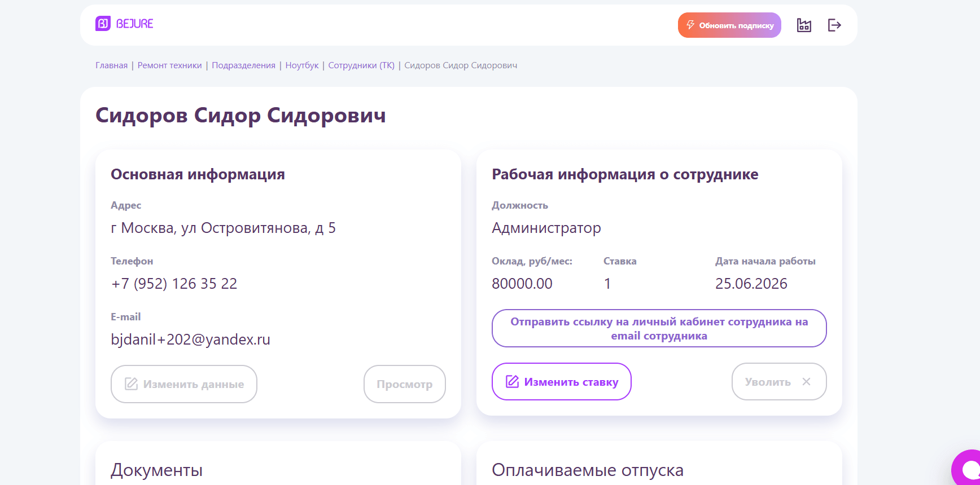The height and width of the screenshot is (485, 980).
Task: Select phone number +7 (952) 126 35 22
Action: (x=174, y=284)
